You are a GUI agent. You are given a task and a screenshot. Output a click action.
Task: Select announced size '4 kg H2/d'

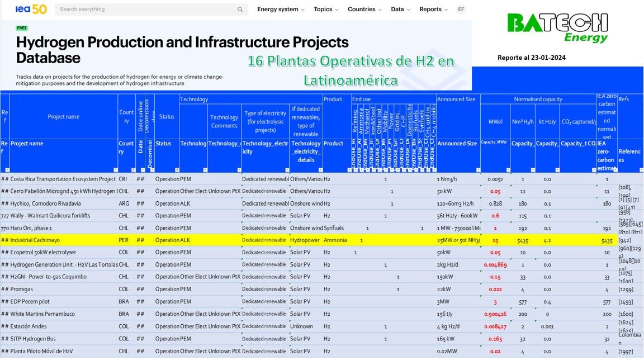458,326
